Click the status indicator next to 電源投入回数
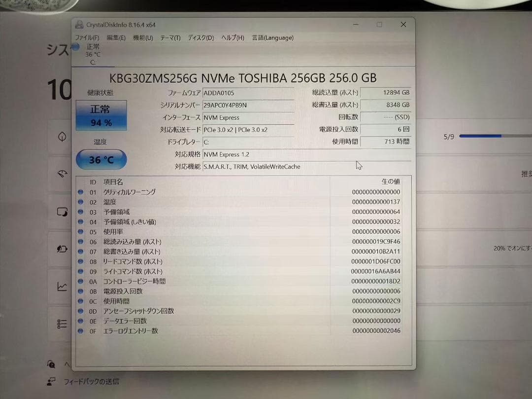This screenshot has height=399, width=532. [80, 291]
